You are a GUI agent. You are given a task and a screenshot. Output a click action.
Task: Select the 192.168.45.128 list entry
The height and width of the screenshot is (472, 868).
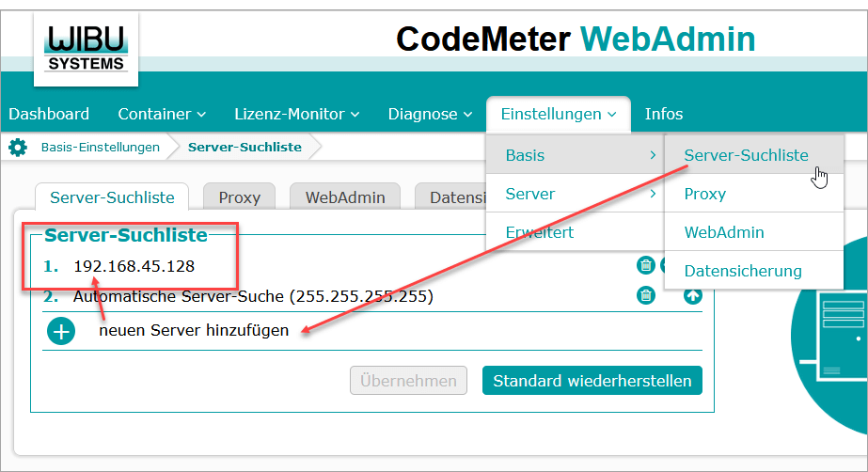pyautogui.click(x=134, y=266)
